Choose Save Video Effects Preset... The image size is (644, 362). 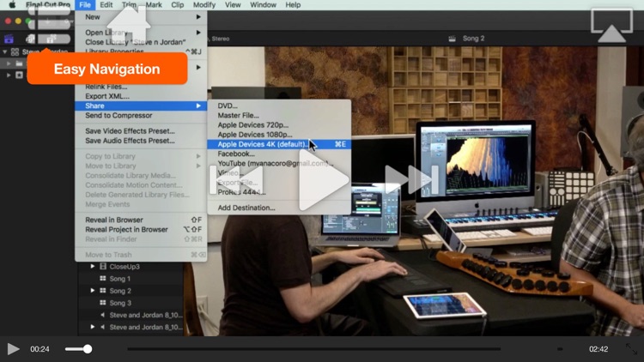[130, 131]
